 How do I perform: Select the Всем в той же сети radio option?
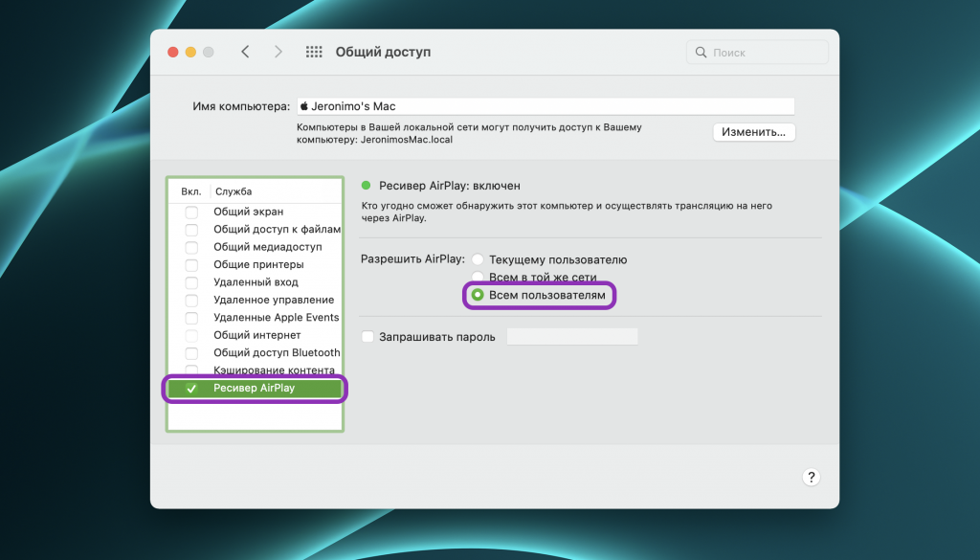click(478, 276)
